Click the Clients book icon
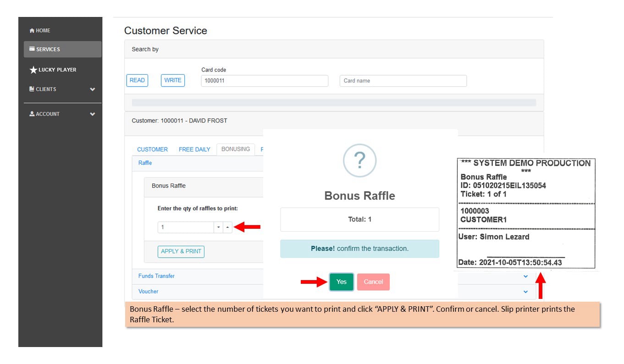The width and height of the screenshot is (624, 364). pos(32,89)
